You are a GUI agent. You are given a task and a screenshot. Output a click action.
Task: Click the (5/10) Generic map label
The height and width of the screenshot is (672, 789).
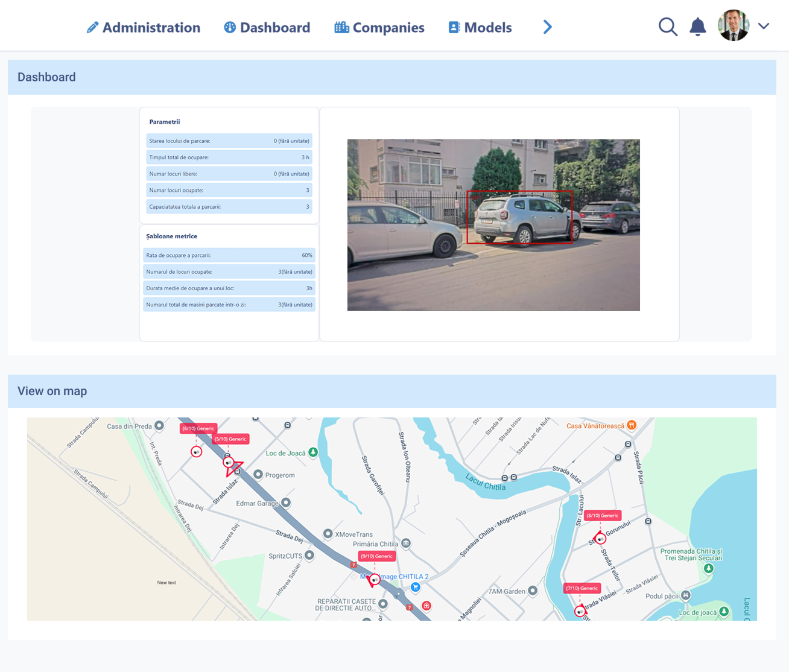click(230, 439)
